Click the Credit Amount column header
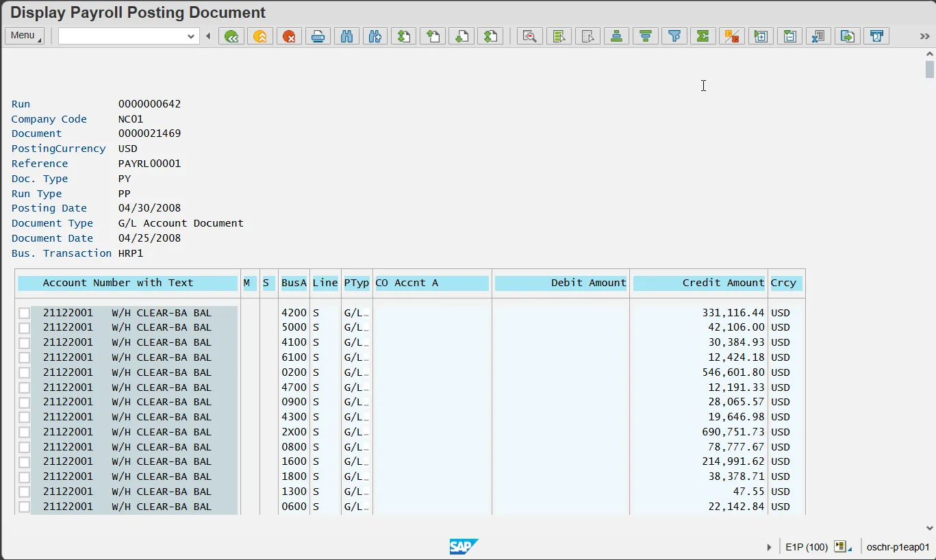The height and width of the screenshot is (560, 936). click(x=698, y=283)
